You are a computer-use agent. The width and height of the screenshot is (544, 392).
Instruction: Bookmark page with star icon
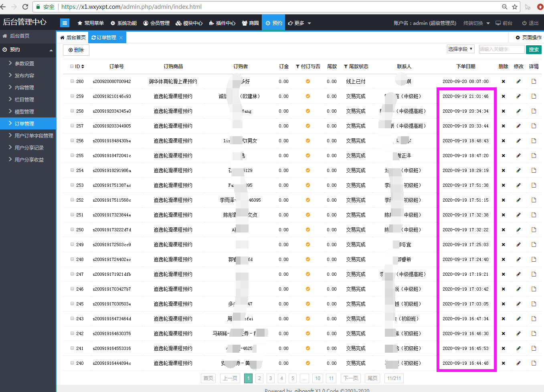pos(515,7)
